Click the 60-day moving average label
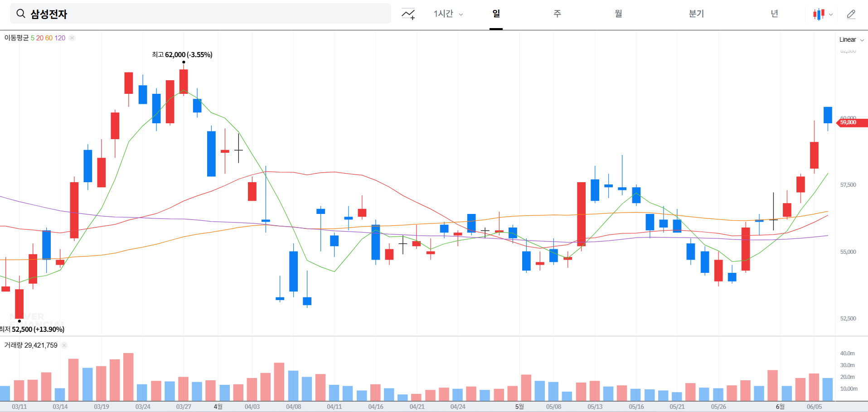This screenshot has width=868, height=412. 49,38
